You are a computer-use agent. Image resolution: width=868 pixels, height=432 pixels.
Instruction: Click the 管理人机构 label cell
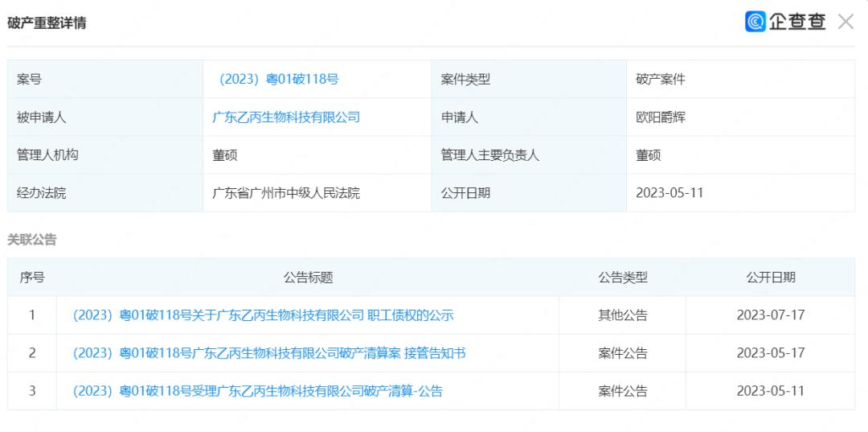pyautogui.click(x=105, y=155)
